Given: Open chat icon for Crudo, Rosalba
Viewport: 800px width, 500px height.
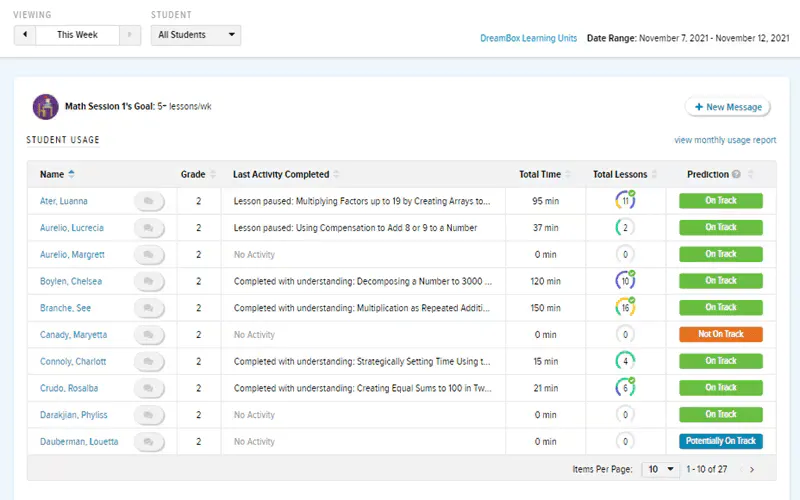Looking at the screenshot, I should [x=149, y=388].
